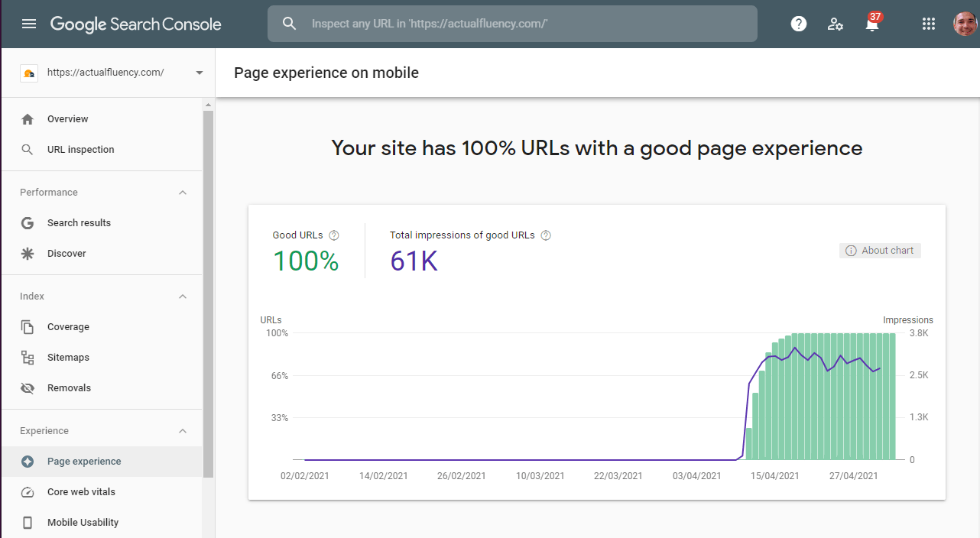Screen dimensions: 980x538
Task: Click the 02/02/2021 date label
Action: pos(305,475)
